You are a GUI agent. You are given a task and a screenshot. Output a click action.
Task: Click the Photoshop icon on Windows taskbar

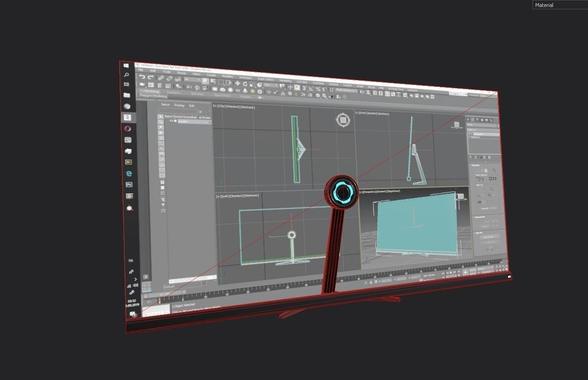(x=129, y=184)
